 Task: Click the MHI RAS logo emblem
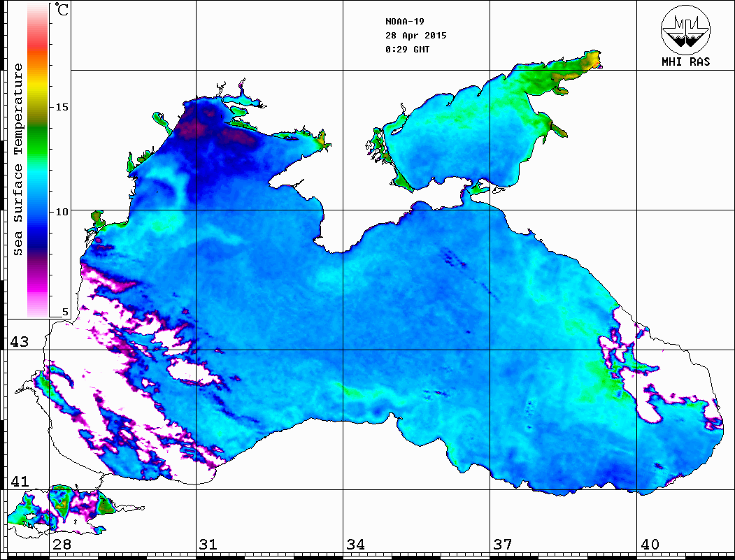click(685, 30)
